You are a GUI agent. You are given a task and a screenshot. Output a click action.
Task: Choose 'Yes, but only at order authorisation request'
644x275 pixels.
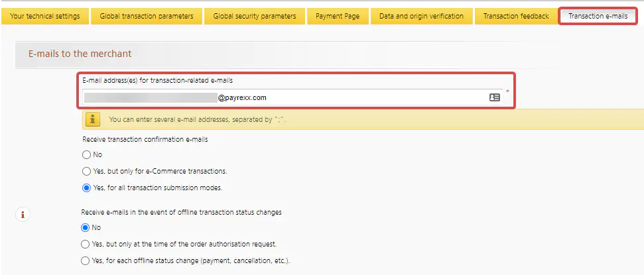[x=86, y=244]
